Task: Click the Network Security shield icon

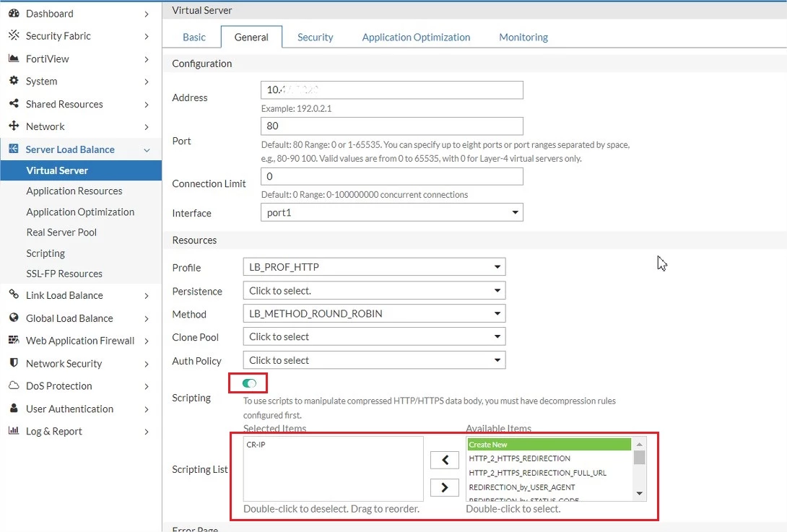Action: pyautogui.click(x=14, y=362)
